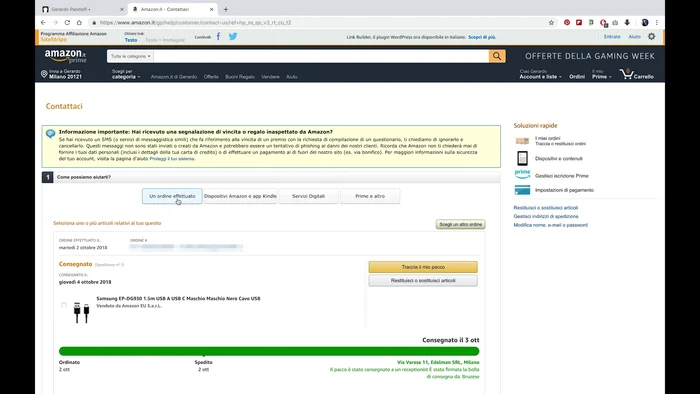Click information speech bubble icon
Screen dimensions: 700x394
pyautogui.click(x=50, y=133)
